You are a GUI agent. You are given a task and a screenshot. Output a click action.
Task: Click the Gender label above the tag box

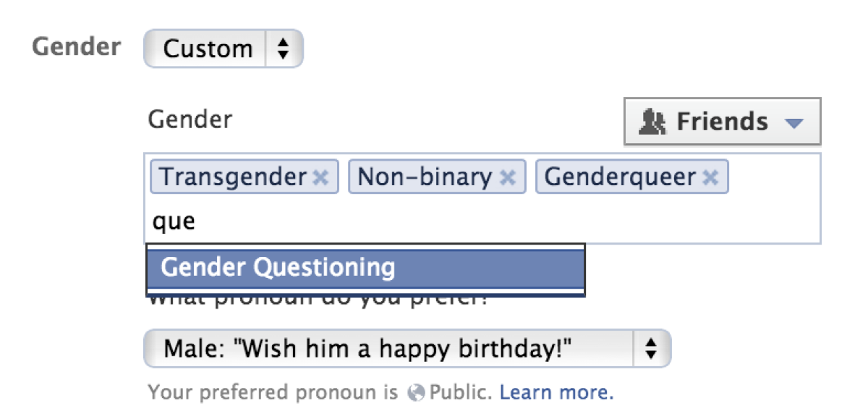click(x=190, y=119)
